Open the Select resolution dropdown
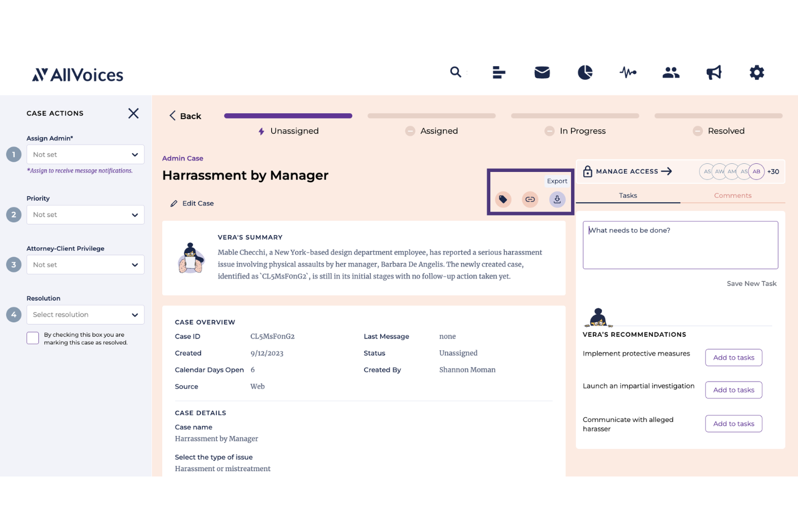 point(85,314)
